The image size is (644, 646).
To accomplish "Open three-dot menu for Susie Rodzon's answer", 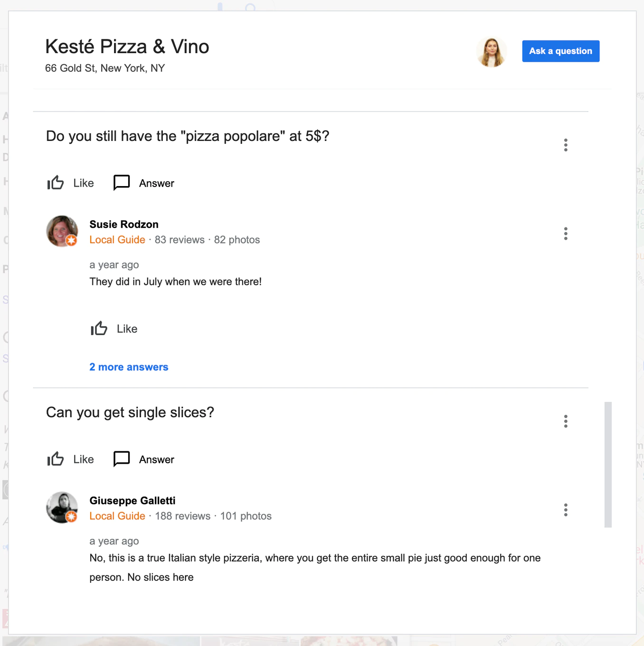I will click(566, 234).
